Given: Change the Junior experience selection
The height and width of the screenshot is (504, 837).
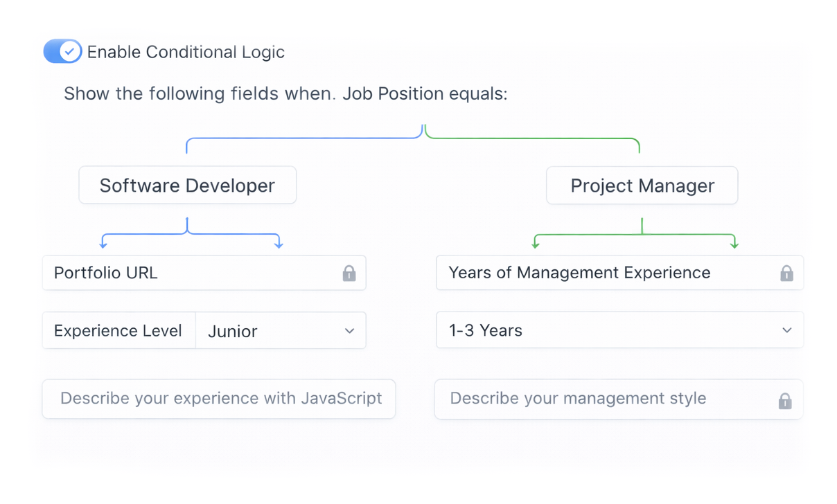Looking at the screenshot, I should tap(281, 330).
